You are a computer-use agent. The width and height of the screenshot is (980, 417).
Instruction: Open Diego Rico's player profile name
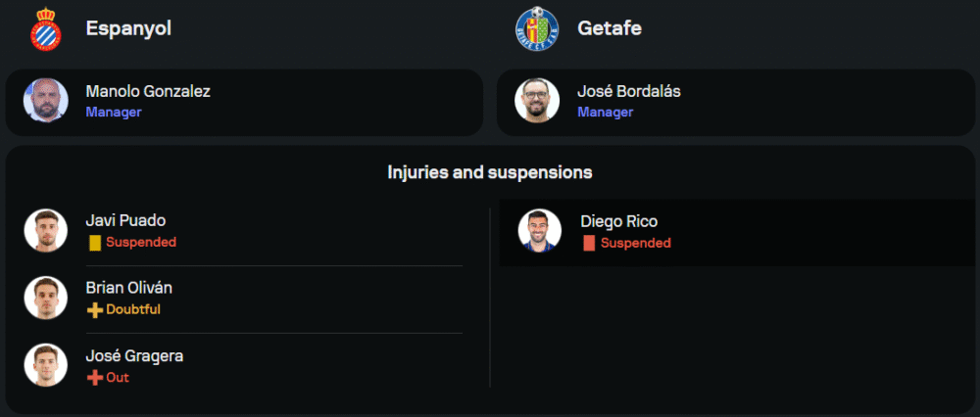[x=618, y=222]
